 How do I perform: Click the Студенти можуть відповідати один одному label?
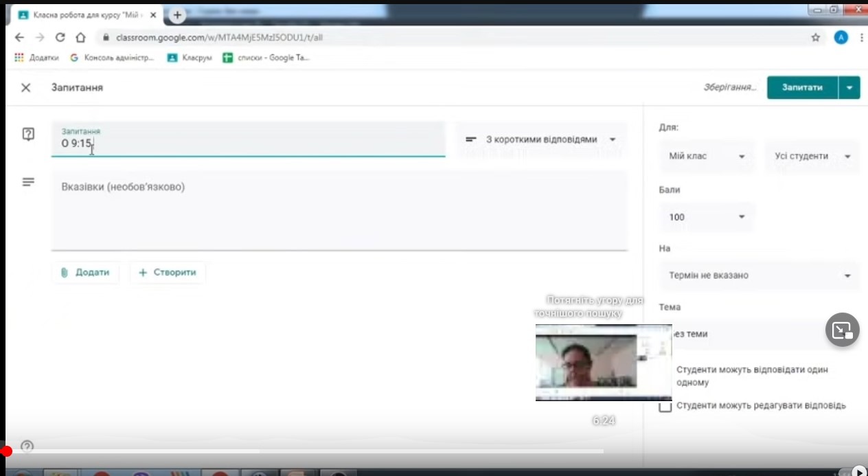coord(752,376)
